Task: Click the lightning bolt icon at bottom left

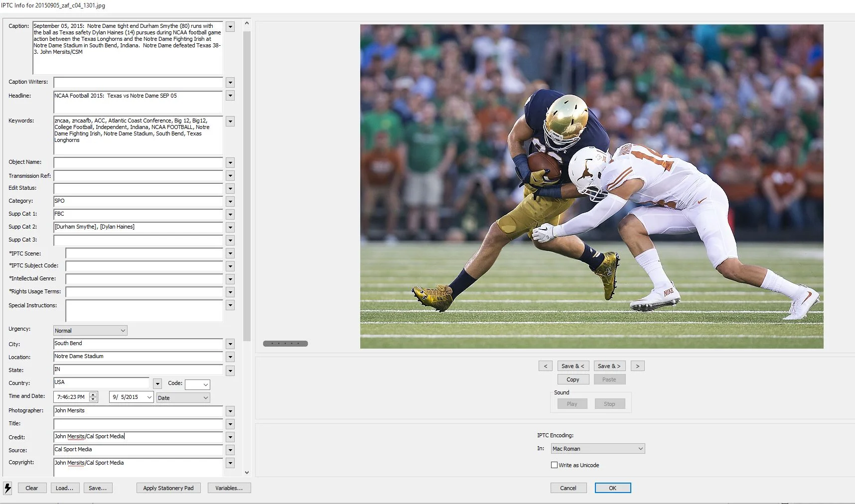Action: (x=7, y=488)
